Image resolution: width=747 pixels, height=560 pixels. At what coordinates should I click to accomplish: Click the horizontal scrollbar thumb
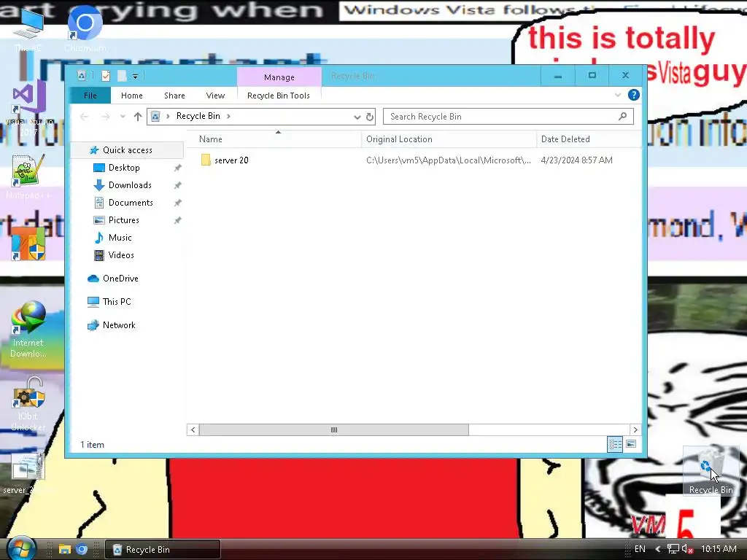click(x=334, y=430)
